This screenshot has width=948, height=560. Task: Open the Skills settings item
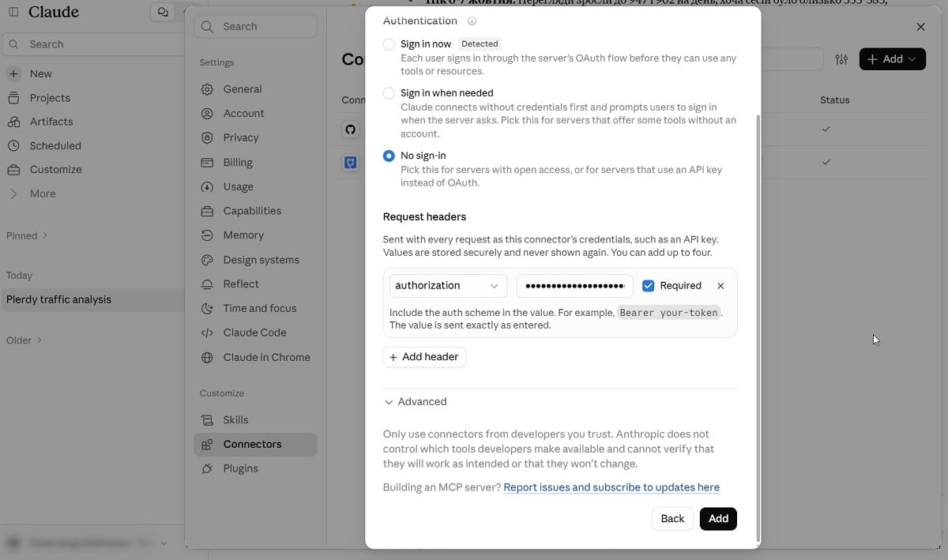click(x=255, y=420)
